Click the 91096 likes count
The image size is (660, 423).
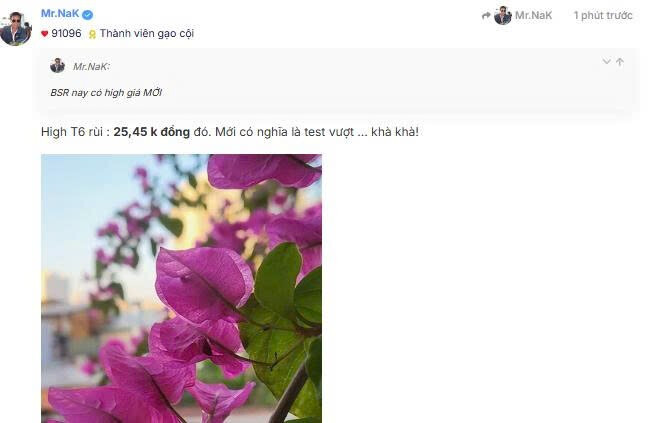click(x=66, y=33)
